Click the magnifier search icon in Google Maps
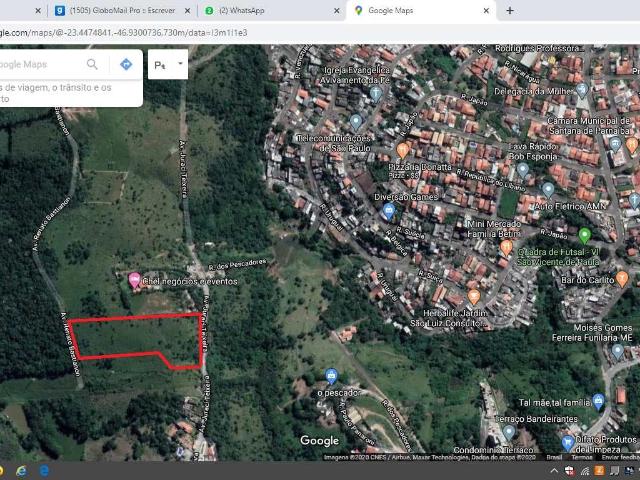This screenshot has height=480, width=640. pos(92,64)
